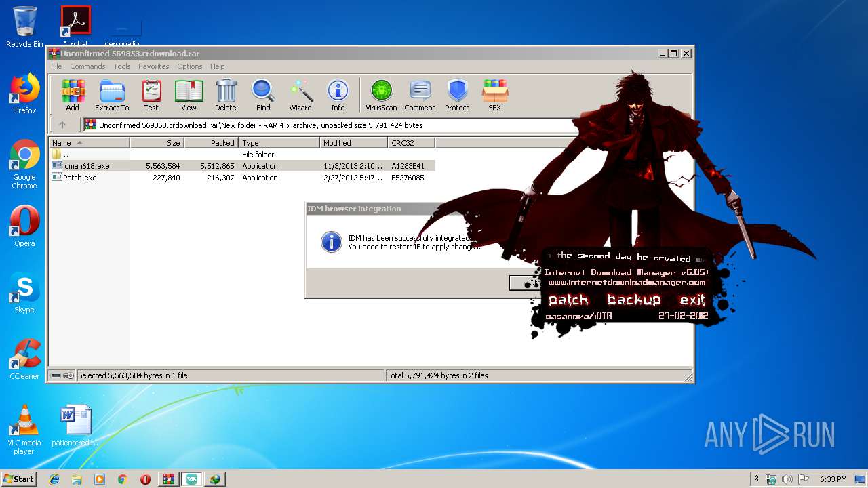
Task: Go up one folder level arrow
Action: click(62, 125)
